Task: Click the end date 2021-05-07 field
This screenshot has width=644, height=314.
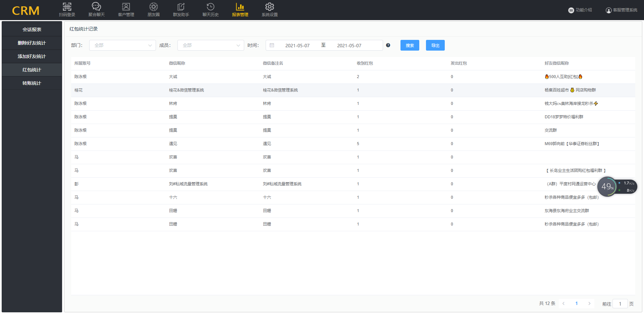Action: click(349, 46)
